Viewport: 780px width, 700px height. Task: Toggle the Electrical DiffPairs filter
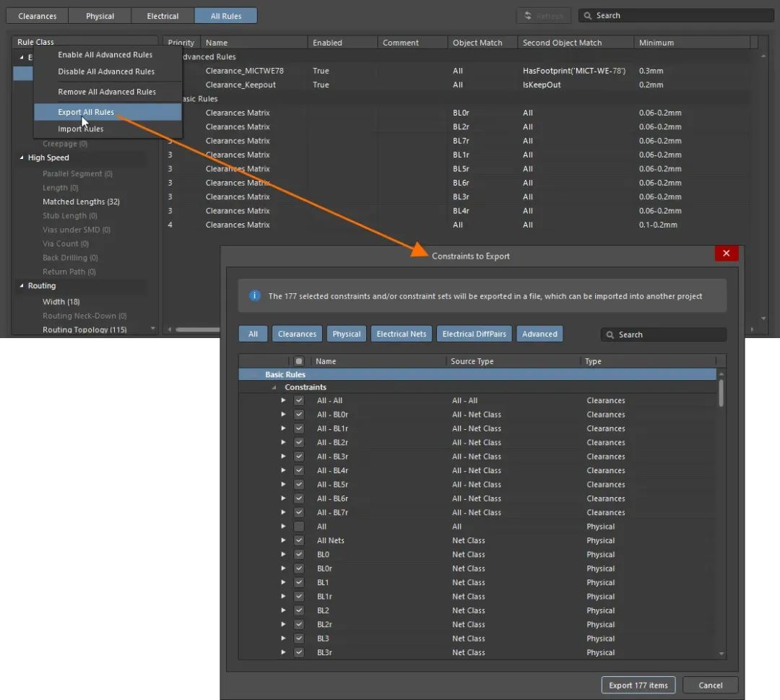click(x=474, y=334)
